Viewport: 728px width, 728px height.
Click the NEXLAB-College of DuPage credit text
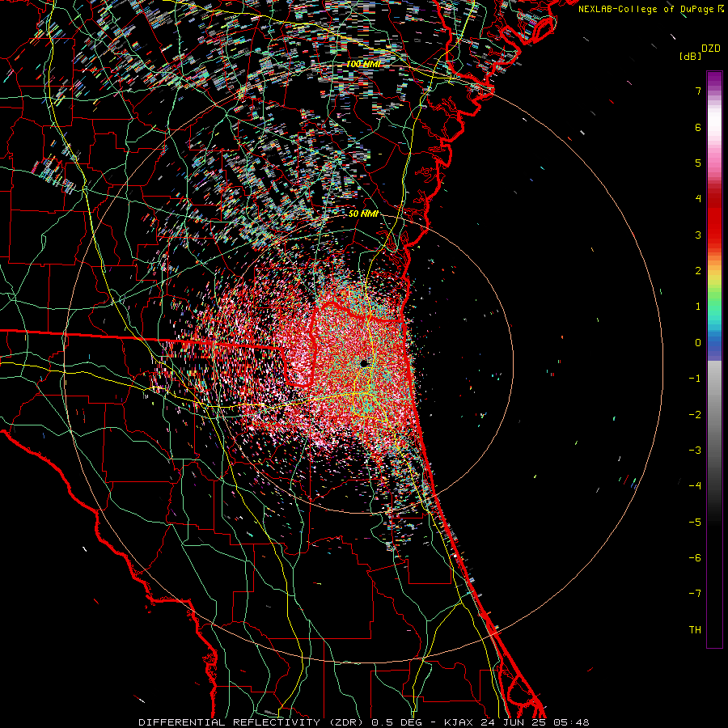(647, 9)
